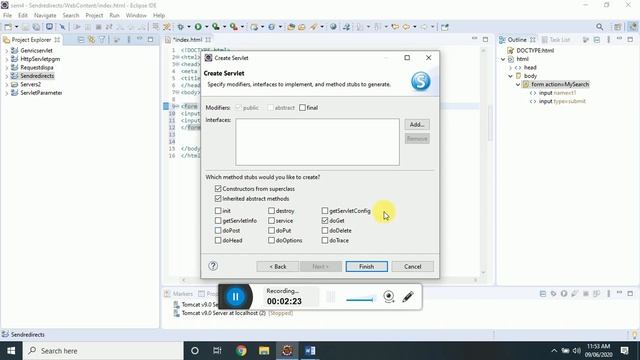Click the Run green play icon
The width and height of the screenshot is (640, 360).
pos(198,27)
